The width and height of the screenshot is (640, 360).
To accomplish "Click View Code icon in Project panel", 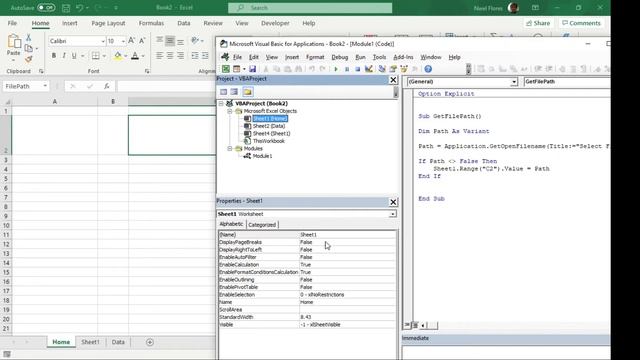I will coord(223,92).
